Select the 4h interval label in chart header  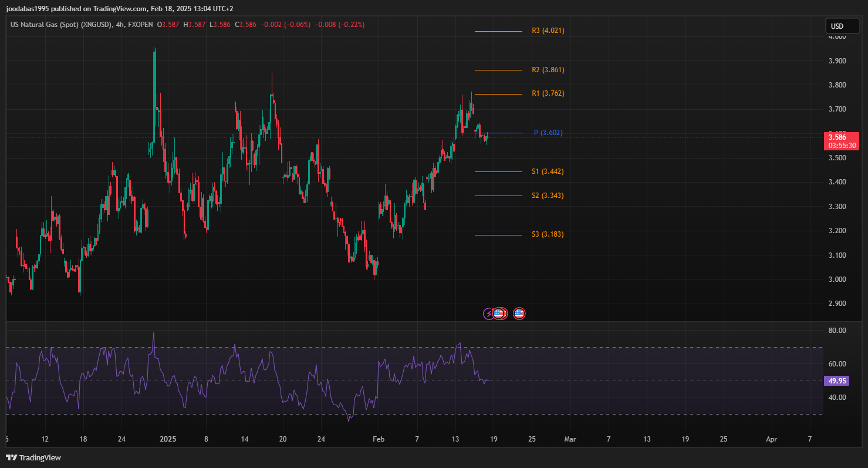(x=120, y=25)
